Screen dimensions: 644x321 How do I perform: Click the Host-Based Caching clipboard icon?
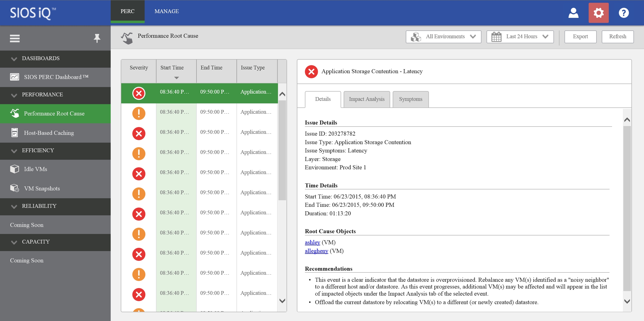coord(15,133)
